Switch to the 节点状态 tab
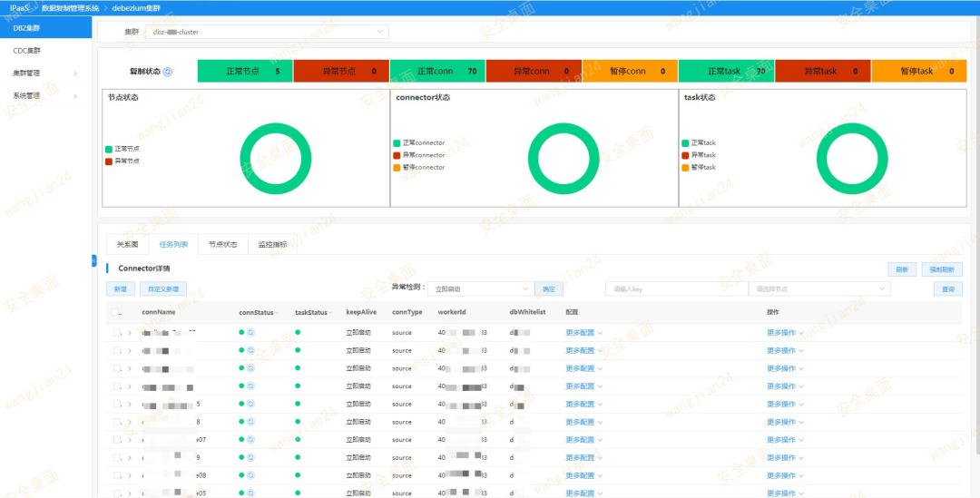 click(223, 244)
